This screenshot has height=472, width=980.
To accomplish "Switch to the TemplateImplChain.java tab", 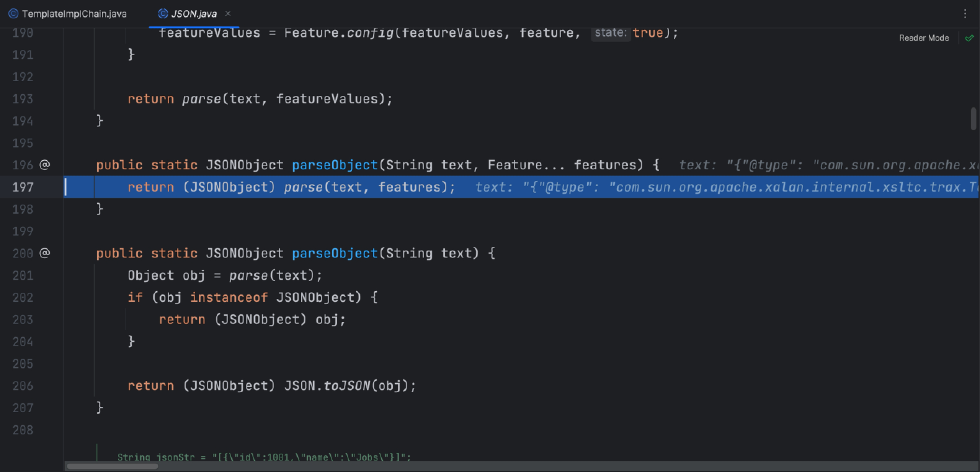I will click(68, 14).
